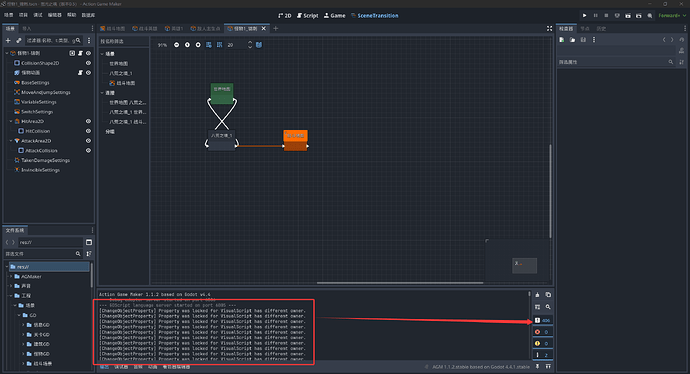Viewport: 690px width, 374px height.
Task: Reset zoom in the scene transition graph
Action: (x=187, y=45)
